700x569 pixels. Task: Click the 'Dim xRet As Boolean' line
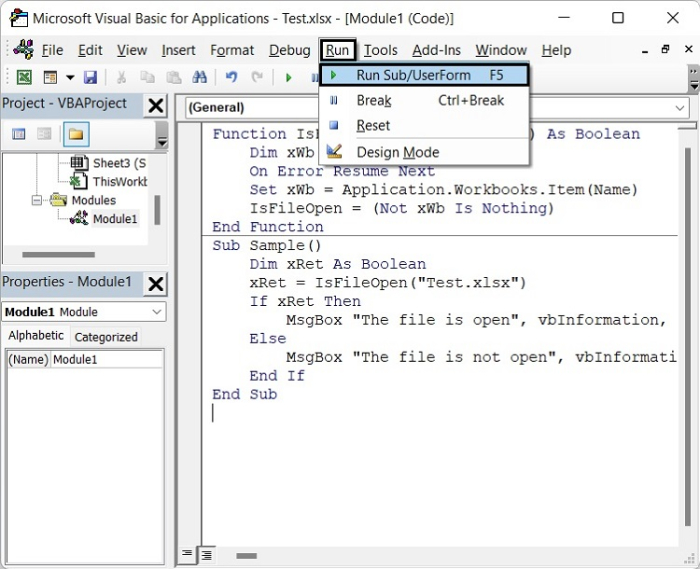[x=338, y=264]
